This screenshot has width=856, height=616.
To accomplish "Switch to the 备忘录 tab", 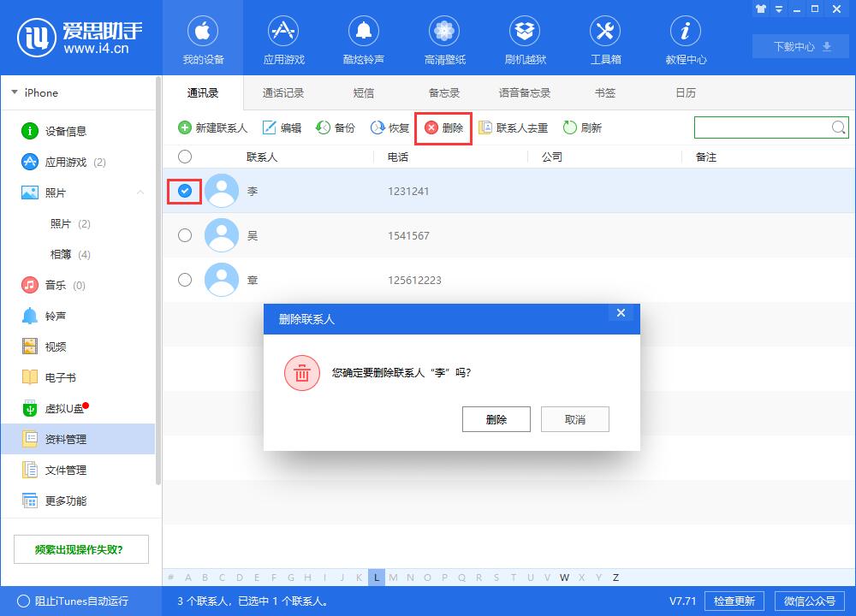I will (444, 92).
